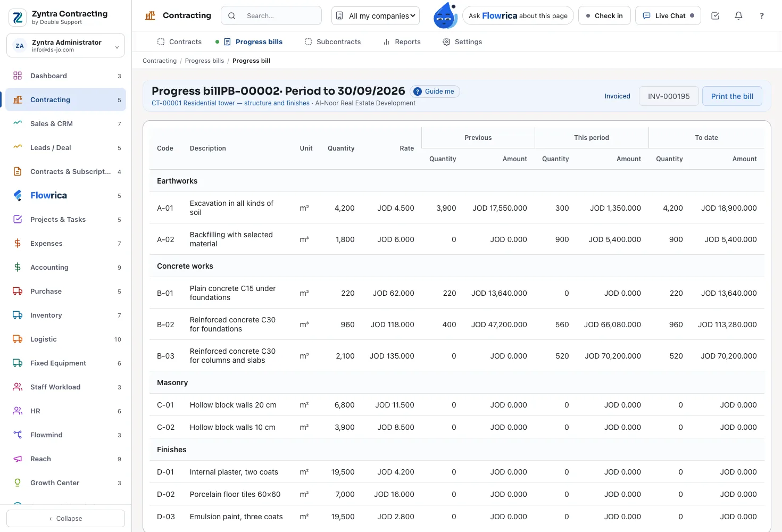782x532 pixels.
Task: Open the Dashboard sidebar icon
Action: [18, 76]
